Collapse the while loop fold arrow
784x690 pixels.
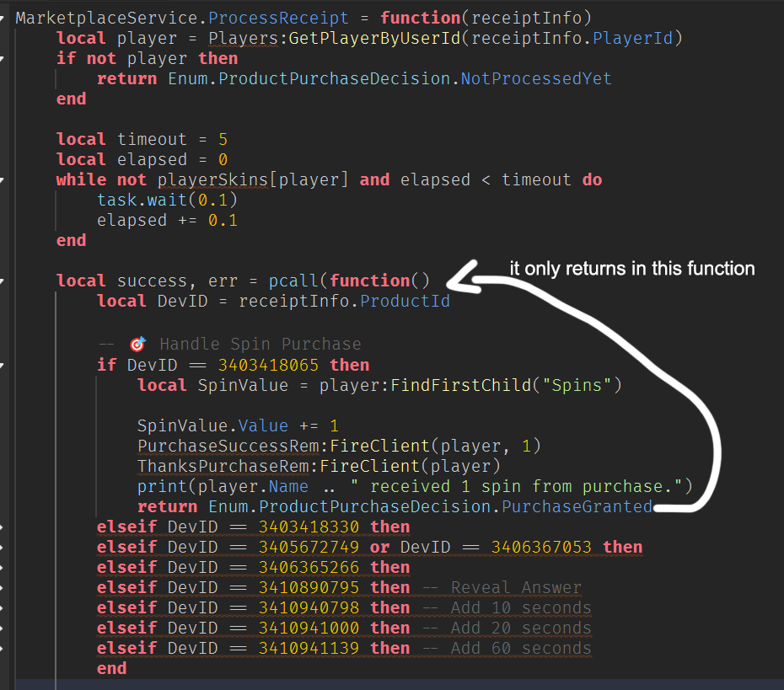pos(6,179)
